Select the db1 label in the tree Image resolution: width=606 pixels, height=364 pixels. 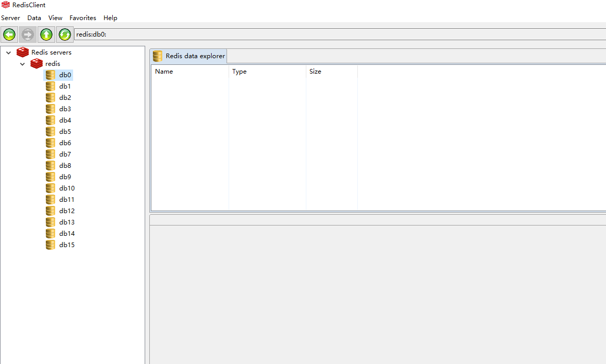pyautogui.click(x=65, y=86)
